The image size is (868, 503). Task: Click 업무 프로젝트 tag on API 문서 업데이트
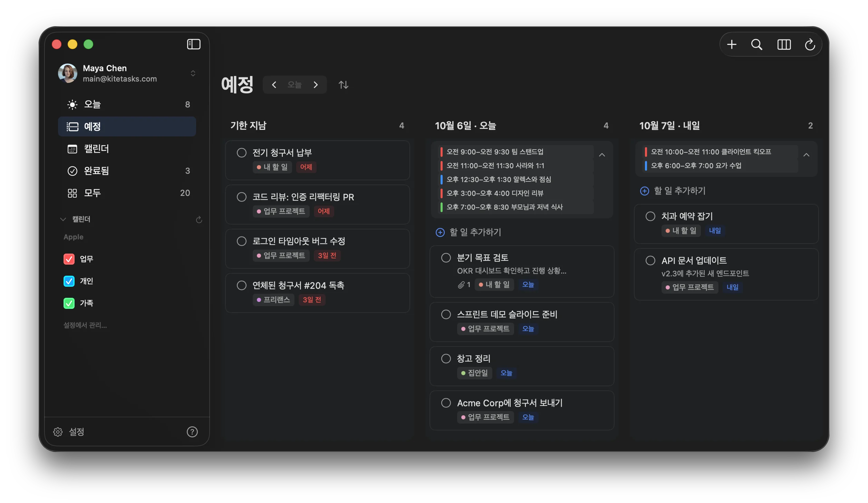689,287
